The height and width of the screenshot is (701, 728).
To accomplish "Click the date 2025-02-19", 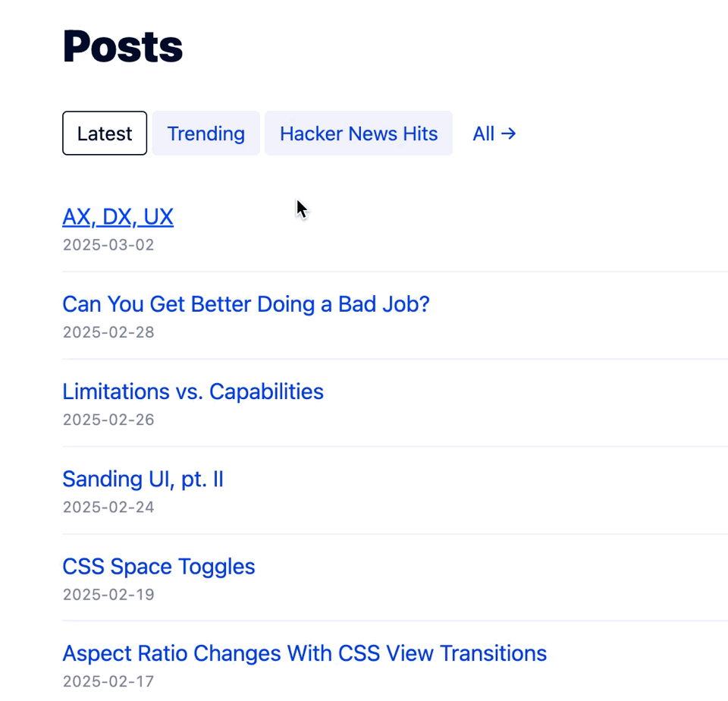I will click(108, 595).
